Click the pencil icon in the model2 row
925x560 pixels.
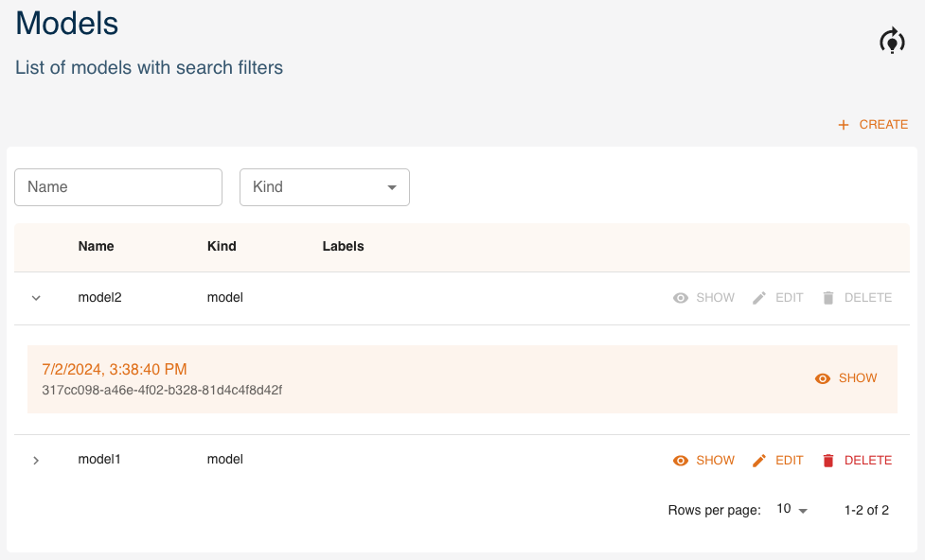[x=759, y=298]
